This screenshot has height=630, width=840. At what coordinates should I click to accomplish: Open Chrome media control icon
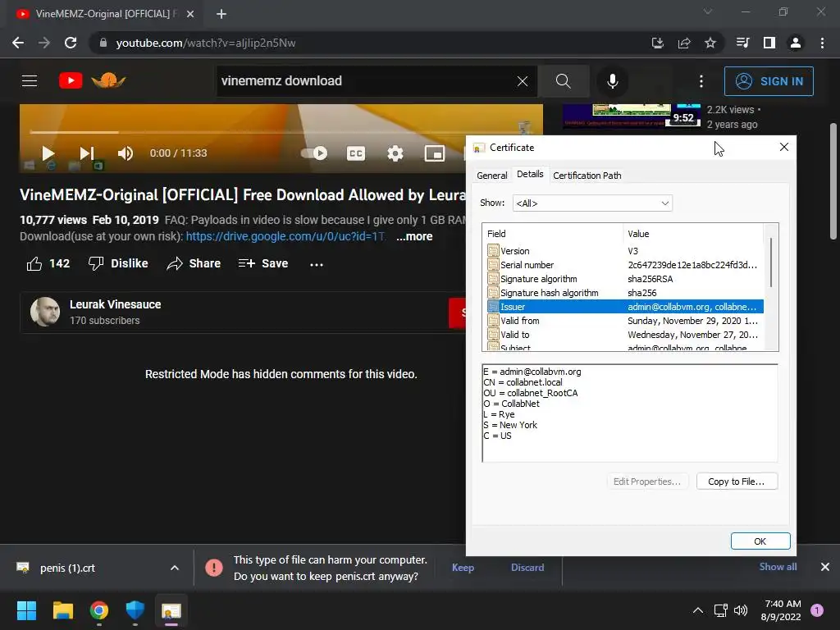[742, 43]
